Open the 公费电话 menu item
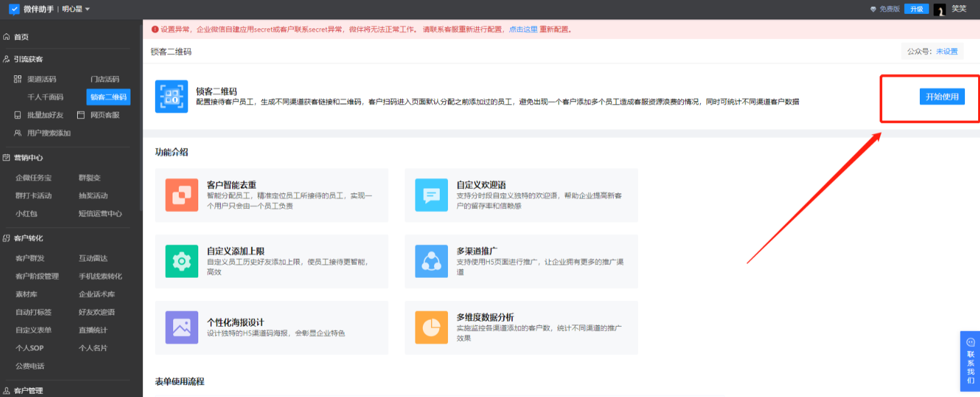The image size is (980, 397). [x=30, y=366]
